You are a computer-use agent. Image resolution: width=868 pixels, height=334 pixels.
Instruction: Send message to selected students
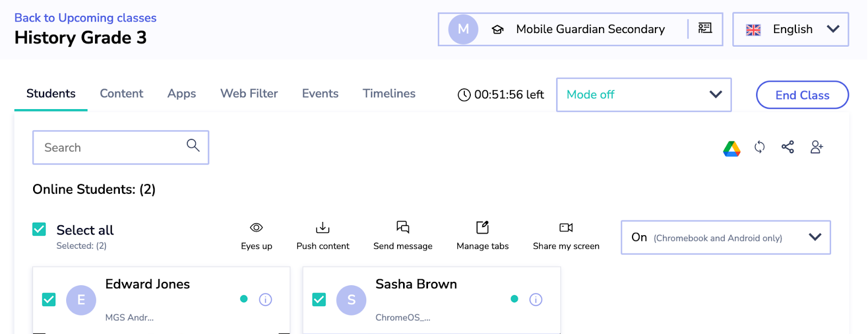click(403, 236)
